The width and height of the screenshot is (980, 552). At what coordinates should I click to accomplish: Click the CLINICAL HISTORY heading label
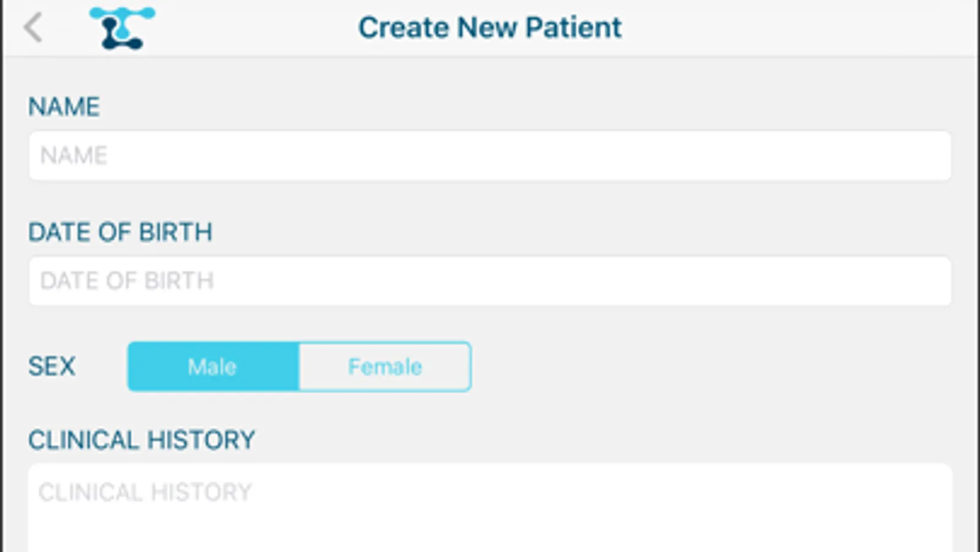[142, 440]
